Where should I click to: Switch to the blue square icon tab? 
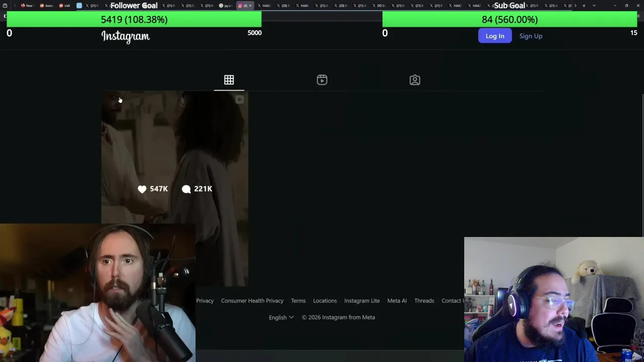(x=79, y=6)
